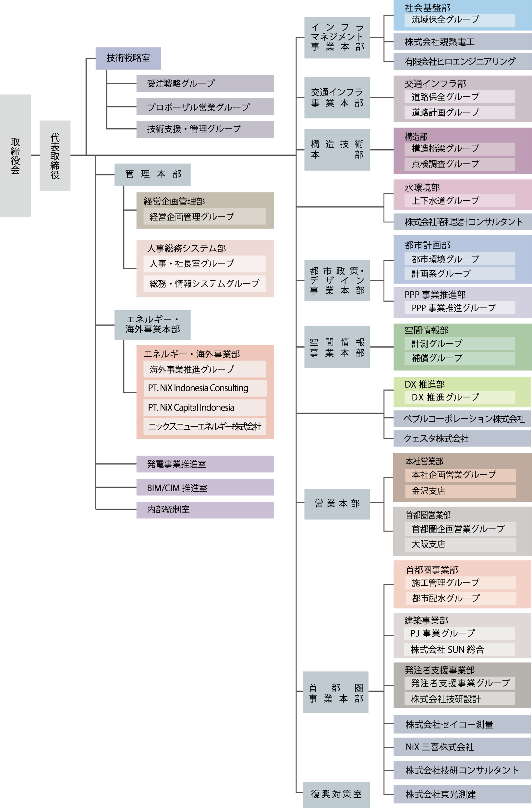This screenshot has height=808, width=532.
Task: Click 株式会社 SUN 総合
Action: 459,649
